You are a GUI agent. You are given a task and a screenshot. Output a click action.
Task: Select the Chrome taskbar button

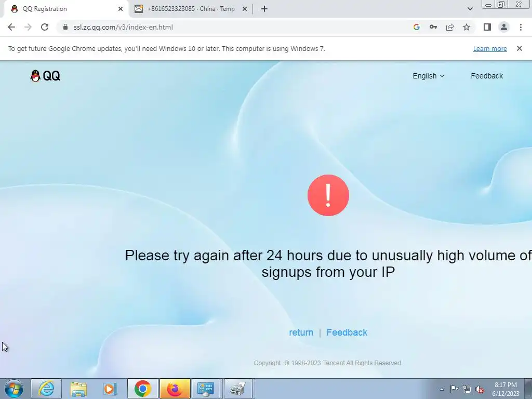pos(142,389)
